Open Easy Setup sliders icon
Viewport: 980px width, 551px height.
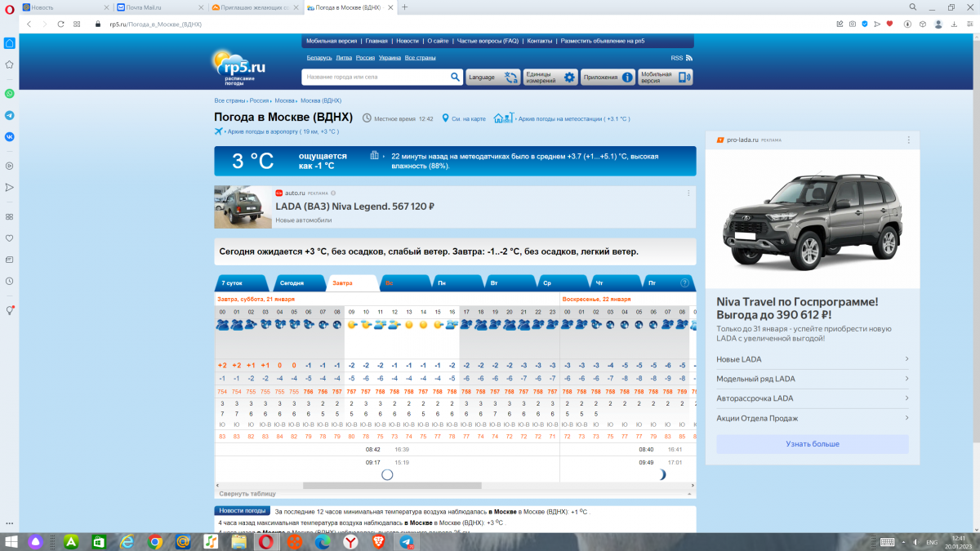point(969,24)
